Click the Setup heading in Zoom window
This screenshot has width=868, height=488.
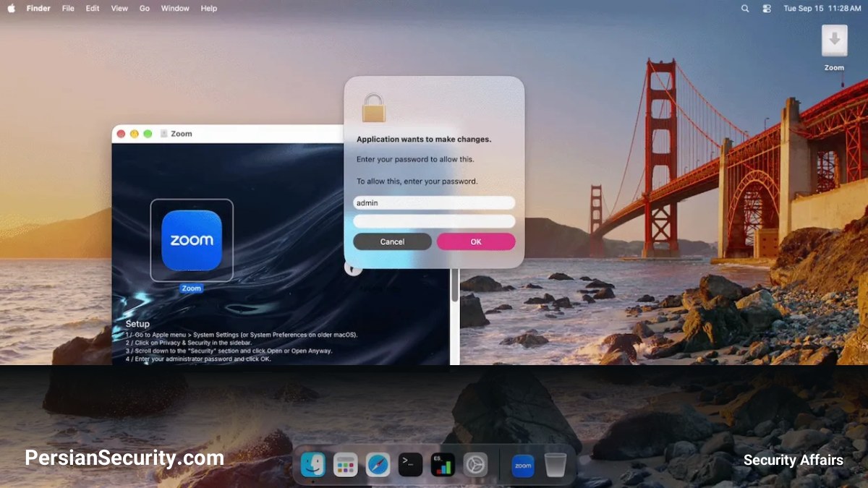[137, 324]
